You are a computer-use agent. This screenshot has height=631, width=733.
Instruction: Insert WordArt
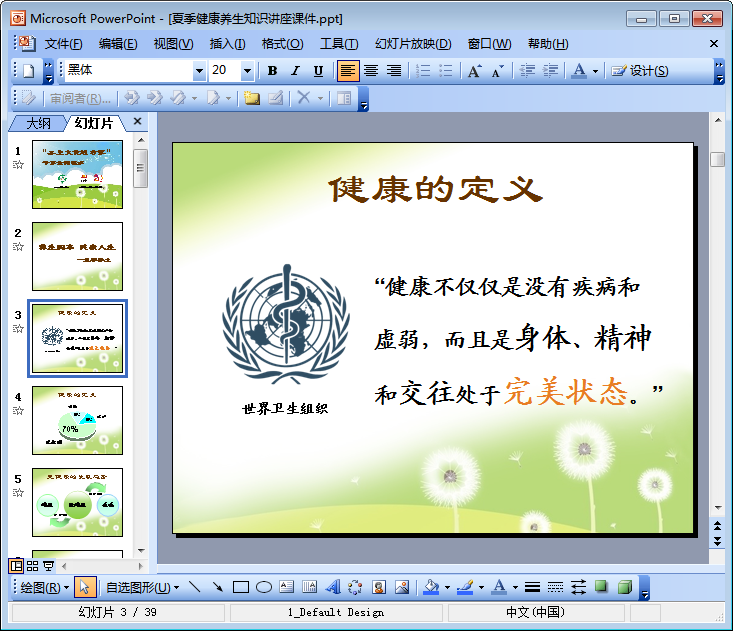pos(333,587)
